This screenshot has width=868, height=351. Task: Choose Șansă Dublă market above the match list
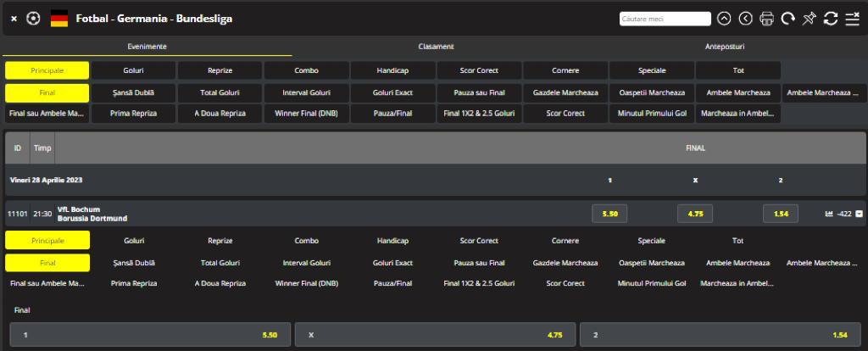[133, 92]
